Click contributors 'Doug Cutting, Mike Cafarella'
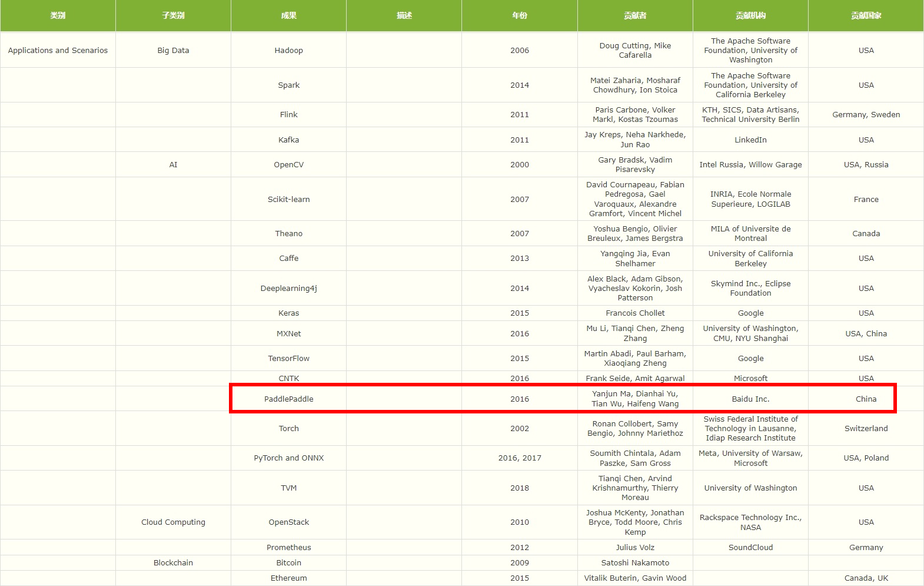 click(x=635, y=50)
